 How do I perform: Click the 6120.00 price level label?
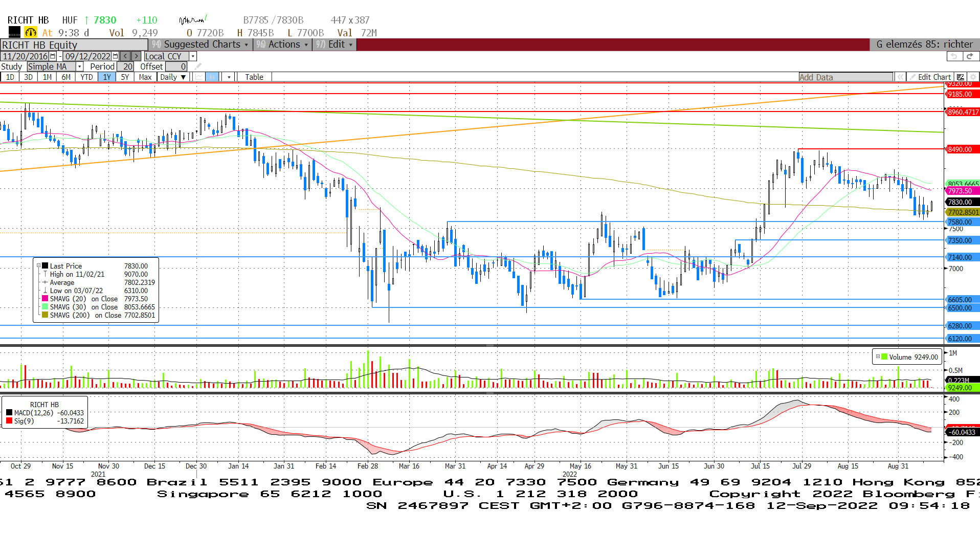click(962, 339)
